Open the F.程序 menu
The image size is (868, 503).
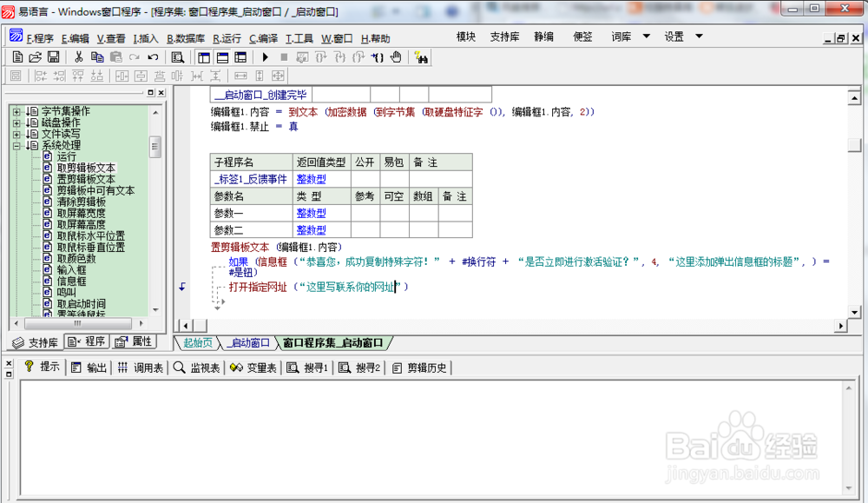[x=40, y=38]
